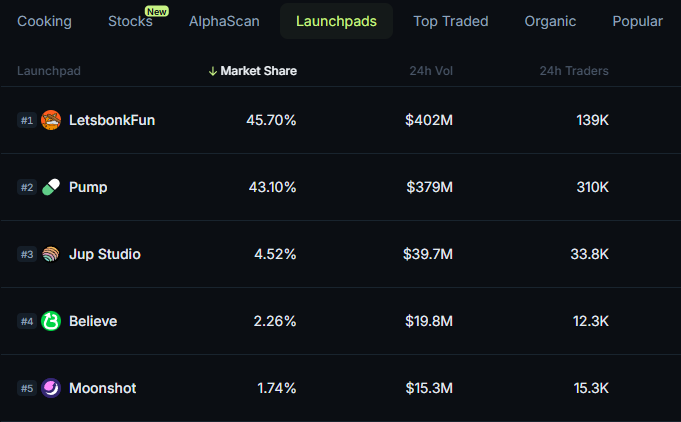681x422 pixels.
Task: Click the 33.8K traders value
Action: coord(589,254)
